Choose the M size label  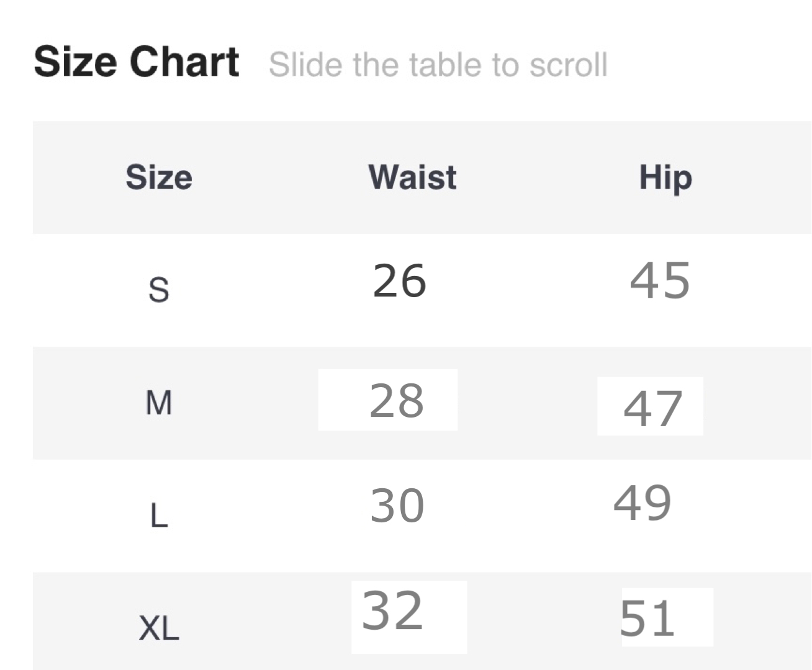point(159,403)
